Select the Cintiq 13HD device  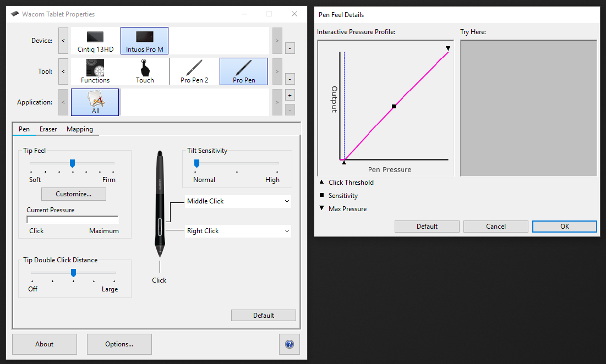tap(95, 41)
